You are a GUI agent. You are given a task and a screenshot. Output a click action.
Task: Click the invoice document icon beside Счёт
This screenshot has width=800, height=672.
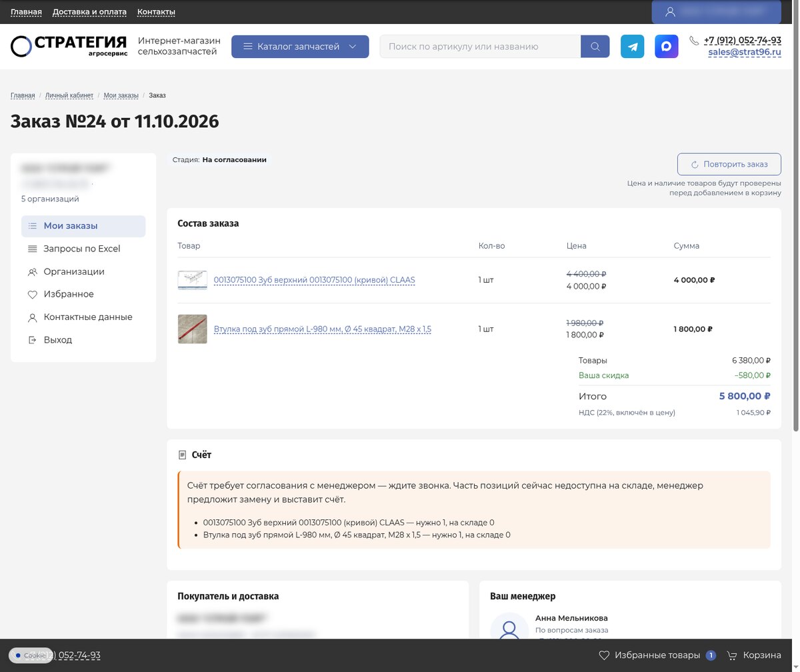pos(182,455)
